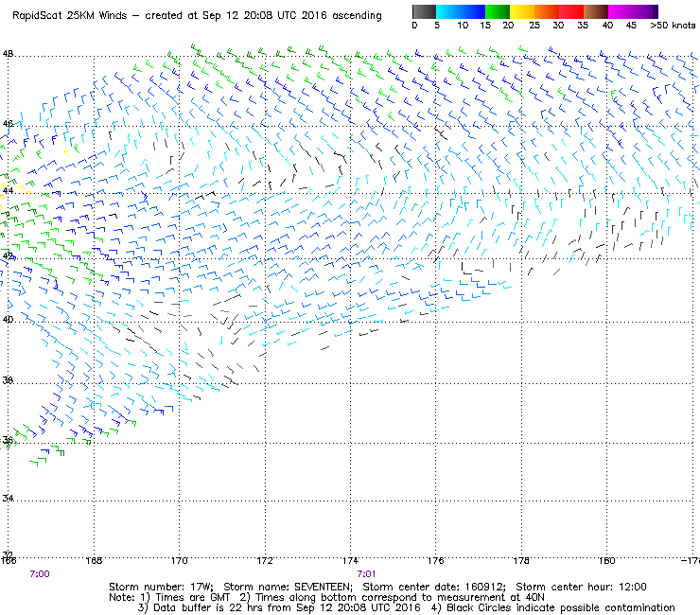Click 'Sep 12 20:08 UTC 2016' in the title
Viewport: 700px width, 615px height.
(264, 16)
